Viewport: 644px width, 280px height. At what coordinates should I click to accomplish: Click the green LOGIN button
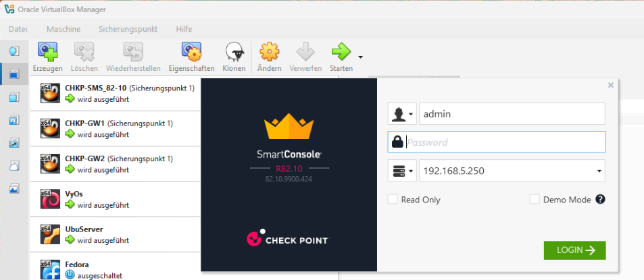574,250
